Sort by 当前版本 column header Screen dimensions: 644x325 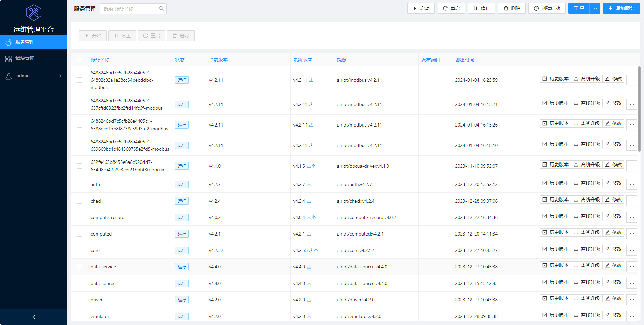tap(218, 60)
